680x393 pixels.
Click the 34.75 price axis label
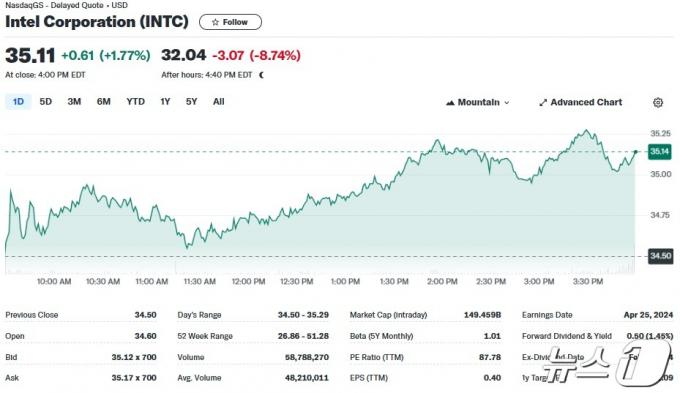(660, 215)
